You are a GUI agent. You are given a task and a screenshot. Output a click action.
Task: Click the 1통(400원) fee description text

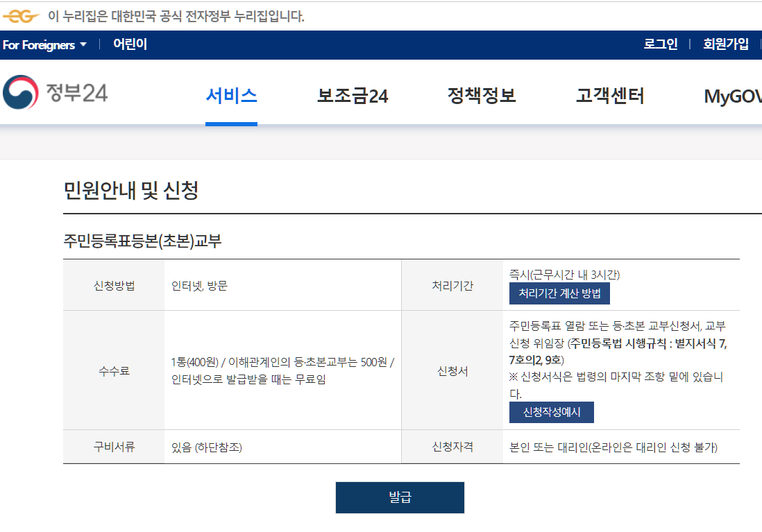(282, 370)
